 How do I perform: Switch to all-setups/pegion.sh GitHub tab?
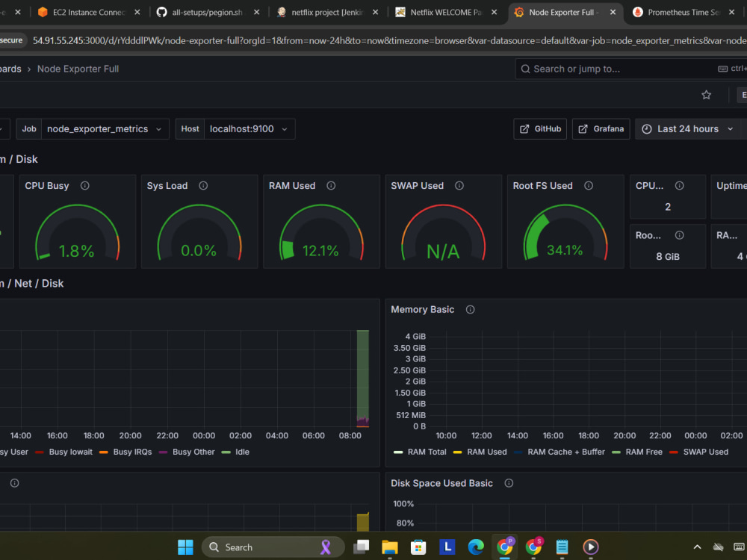207,13
